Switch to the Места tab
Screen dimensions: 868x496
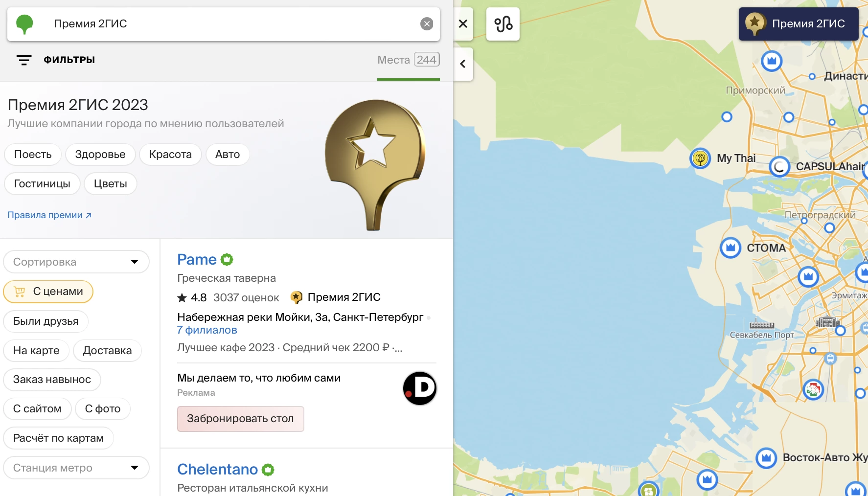408,60
